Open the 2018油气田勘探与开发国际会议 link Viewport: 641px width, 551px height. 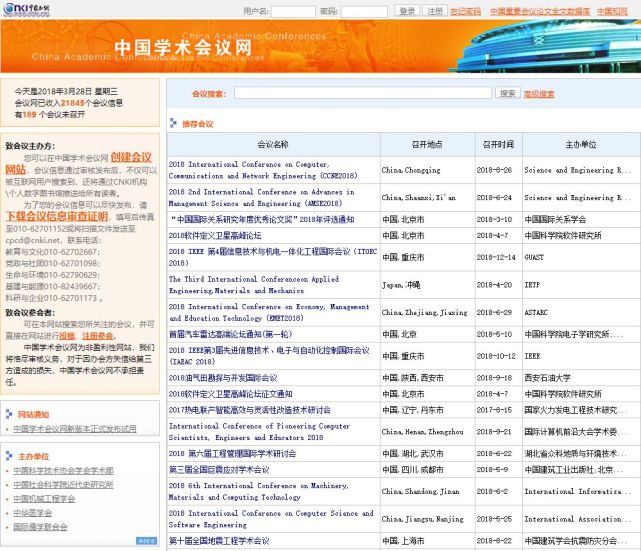[x=223, y=378]
